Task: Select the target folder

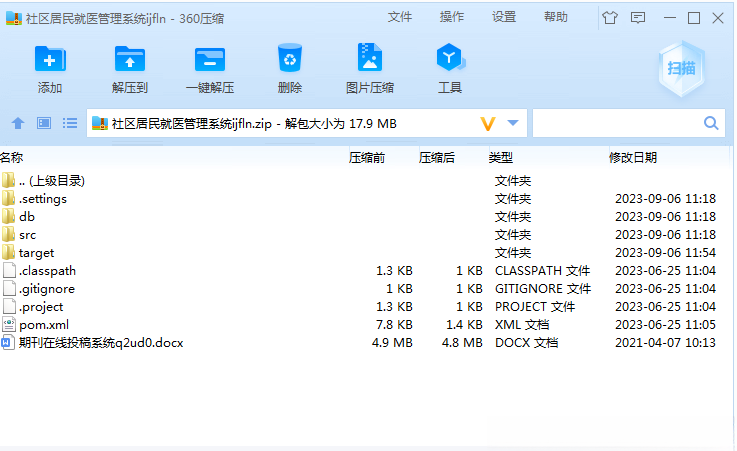Action: 367,253
